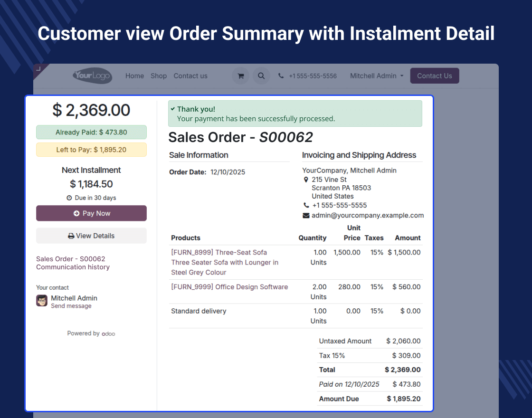This screenshot has width=532, height=418.
Task: Open [FURN_9999] Office Design Software link
Action: tap(229, 287)
